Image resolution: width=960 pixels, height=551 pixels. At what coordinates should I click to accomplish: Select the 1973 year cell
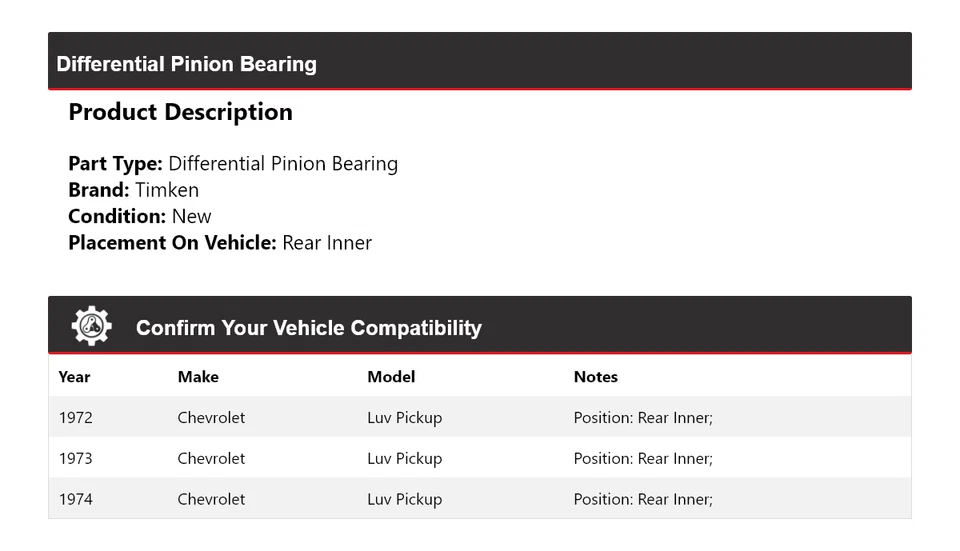[x=76, y=459]
